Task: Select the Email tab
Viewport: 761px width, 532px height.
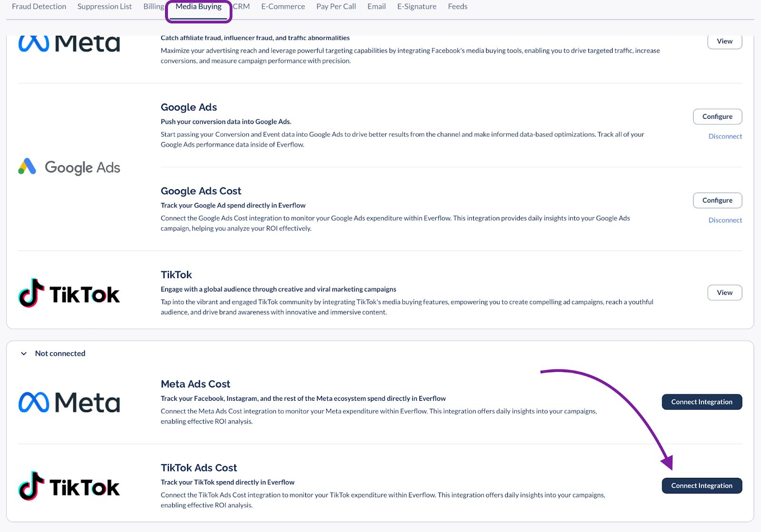Action: click(377, 7)
